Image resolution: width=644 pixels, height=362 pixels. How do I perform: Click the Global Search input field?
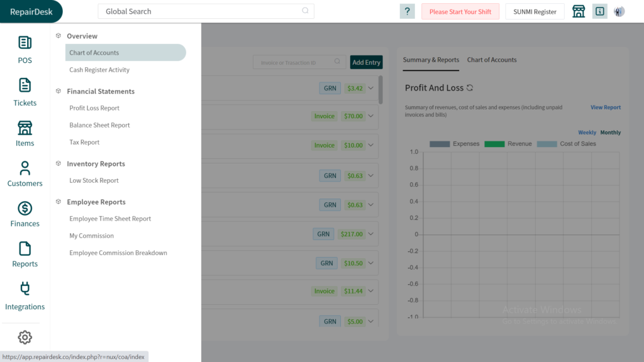tap(206, 11)
